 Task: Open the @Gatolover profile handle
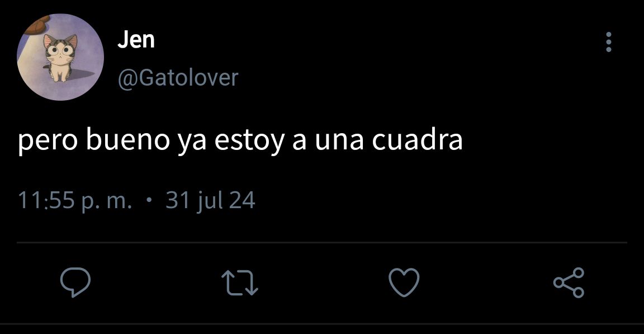coord(178,78)
